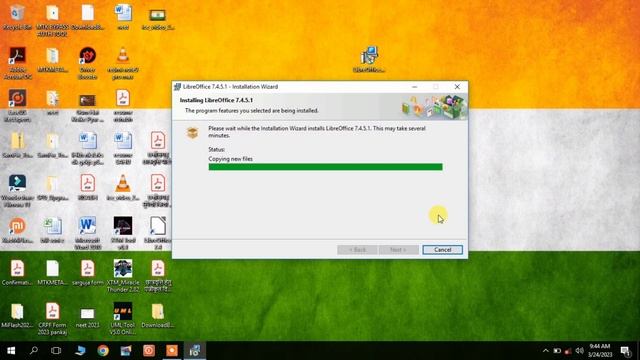640x360 pixels.
Task: Open the Installation Wizard title bar icon menu
Action: click(x=178, y=87)
